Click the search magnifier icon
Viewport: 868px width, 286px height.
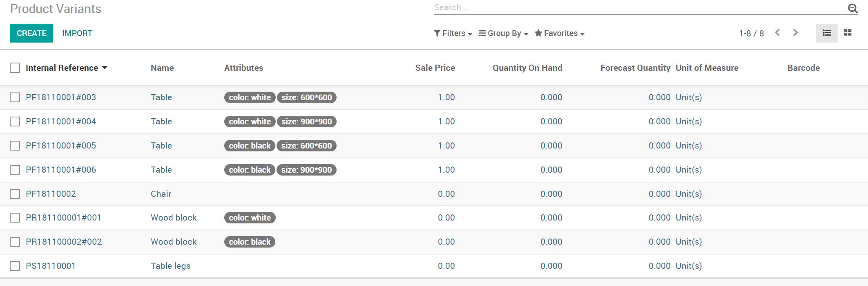(x=852, y=8)
